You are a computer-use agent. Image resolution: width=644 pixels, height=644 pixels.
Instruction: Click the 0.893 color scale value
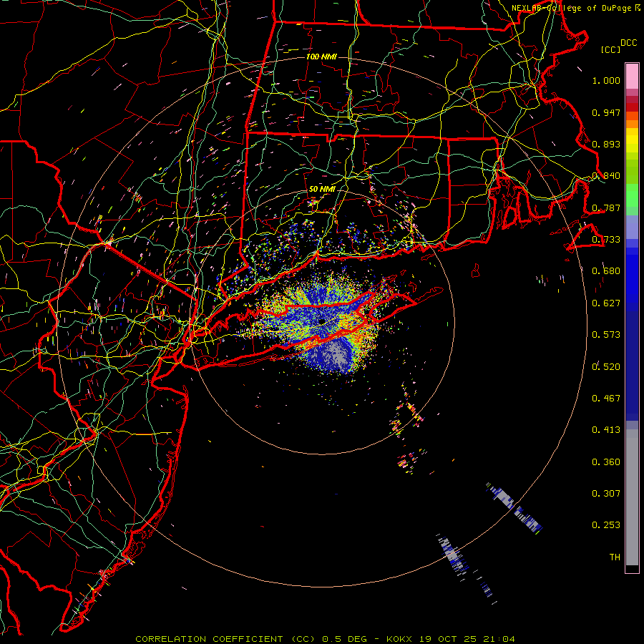[x=606, y=144]
